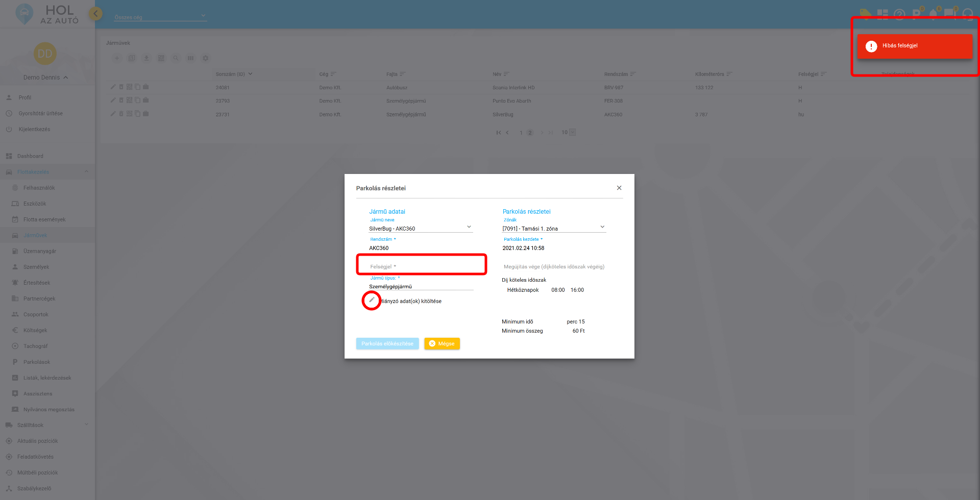Click the settings gear in vehicles toolbar
The height and width of the screenshot is (500, 980).
point(206,58)
